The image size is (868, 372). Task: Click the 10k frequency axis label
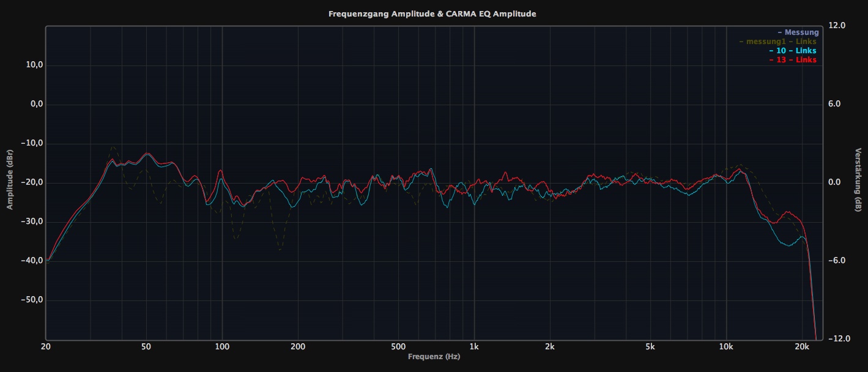[x=726, y=347]
